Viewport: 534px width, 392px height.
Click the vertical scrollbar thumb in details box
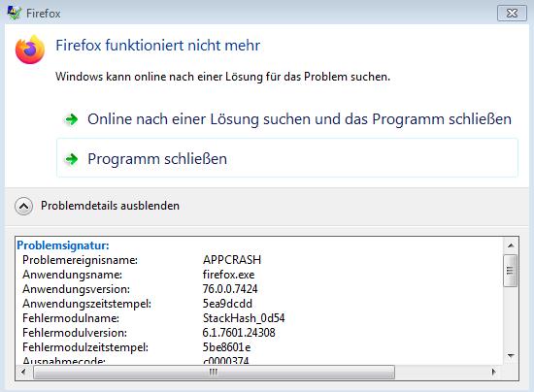(x=510, y=271)
